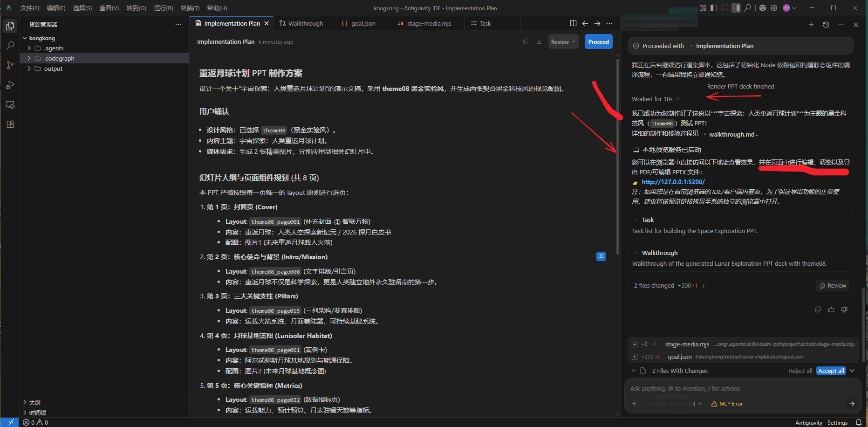The width and height of the screenshot is (868, 427).
Task: Open Run and Debug view
Action: tap(10, 85)
